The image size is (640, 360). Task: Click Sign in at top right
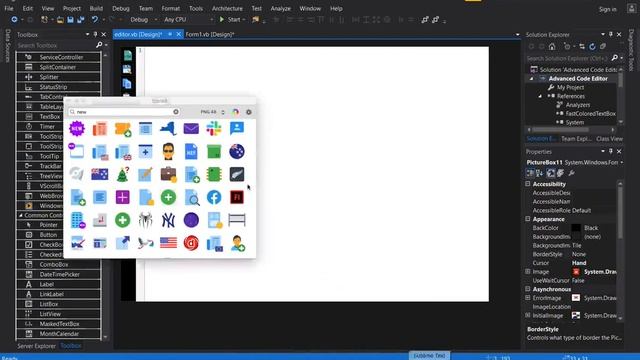tap(608, 9)
